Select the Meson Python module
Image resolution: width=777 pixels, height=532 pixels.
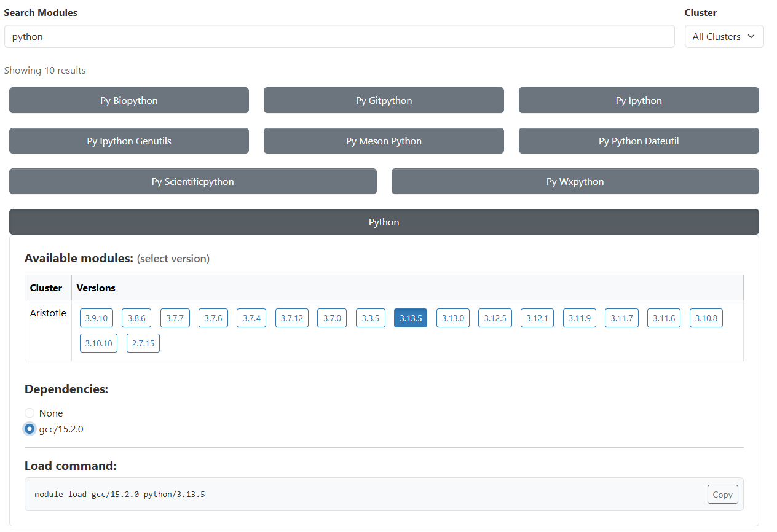tap(384, 141)
